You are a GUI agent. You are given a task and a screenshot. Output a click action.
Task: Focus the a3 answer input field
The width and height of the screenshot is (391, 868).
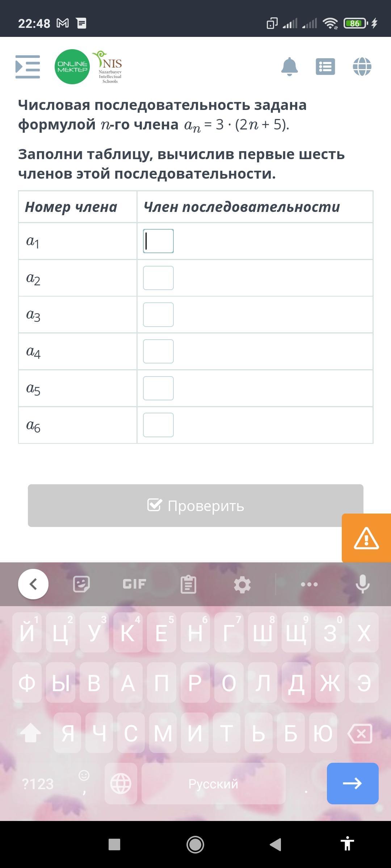pos(158,315)
